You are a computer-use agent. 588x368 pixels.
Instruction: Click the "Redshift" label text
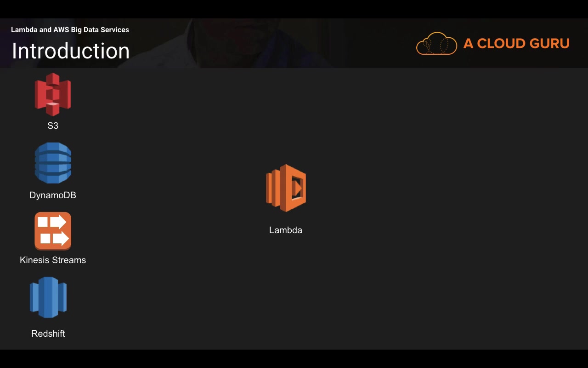[48, 333]
